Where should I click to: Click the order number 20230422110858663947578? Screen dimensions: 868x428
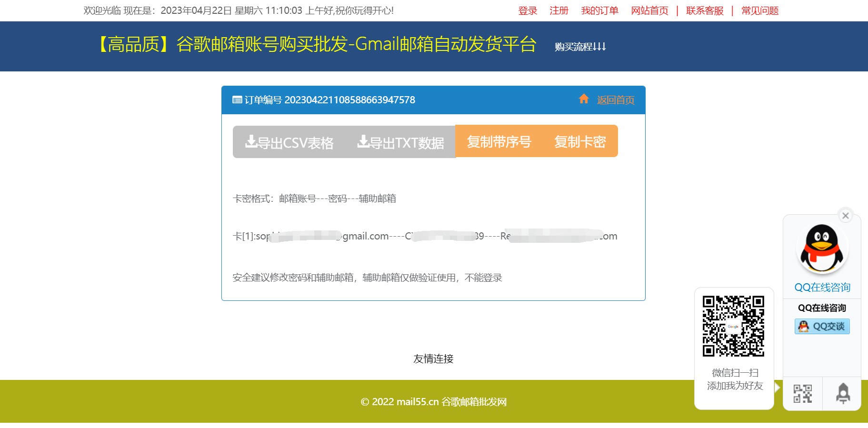point(350,100)
